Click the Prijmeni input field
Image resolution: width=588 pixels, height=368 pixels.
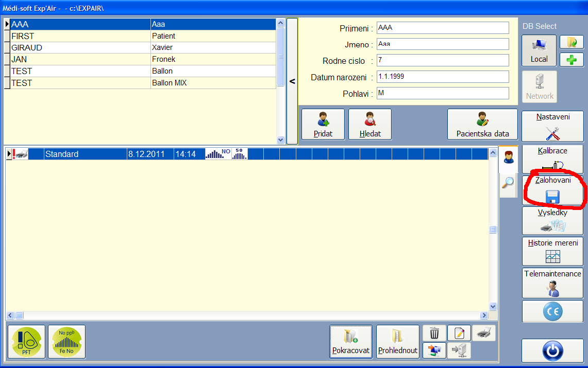pyautogui.click(x=443, y=28)
